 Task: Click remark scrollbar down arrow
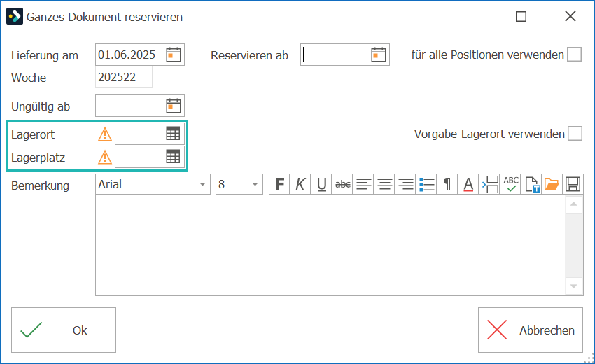click(574, 286)
